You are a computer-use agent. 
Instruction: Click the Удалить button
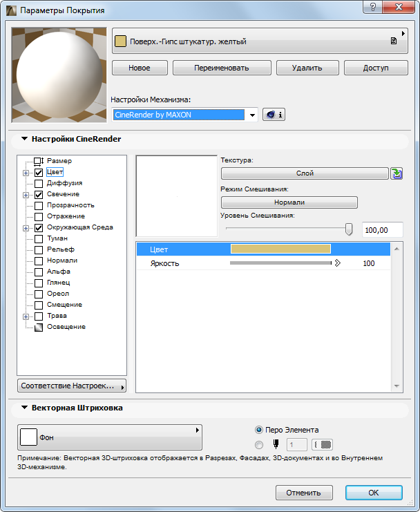pos(307,68)
